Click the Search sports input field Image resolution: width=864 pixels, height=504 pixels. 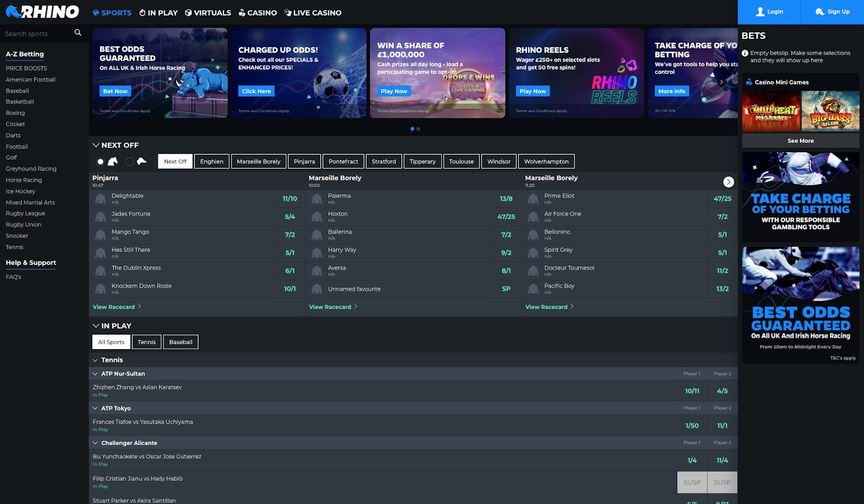[x=37, y=33]
